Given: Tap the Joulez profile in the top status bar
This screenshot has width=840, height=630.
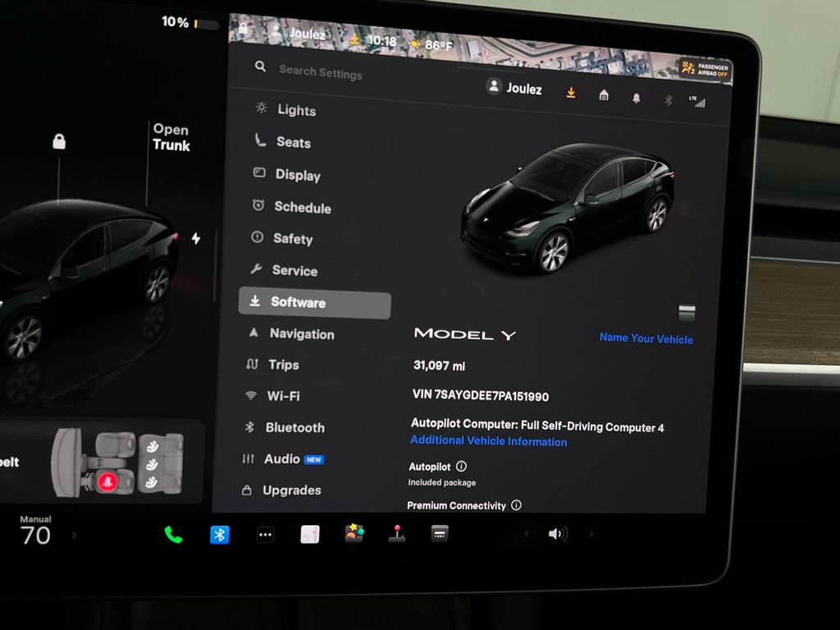Looking at the screenshot, I should (x=299, y=33).
